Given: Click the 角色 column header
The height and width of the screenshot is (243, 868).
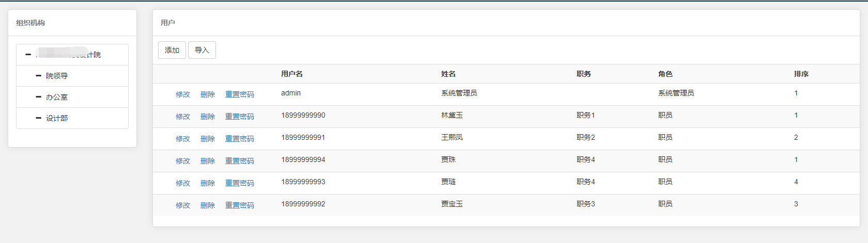Looking at the screenshot, I should pyautogui.click(x=665, y=74).
